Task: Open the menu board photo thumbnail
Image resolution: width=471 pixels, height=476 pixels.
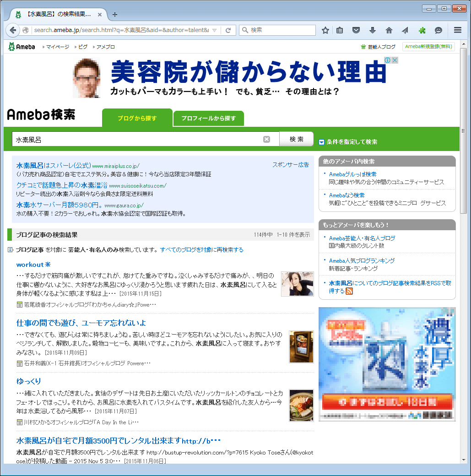Action: click(301, 347)
